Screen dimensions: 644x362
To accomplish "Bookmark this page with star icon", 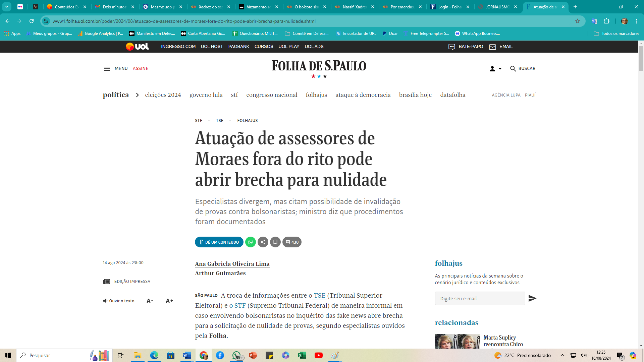I will (578, 21).
